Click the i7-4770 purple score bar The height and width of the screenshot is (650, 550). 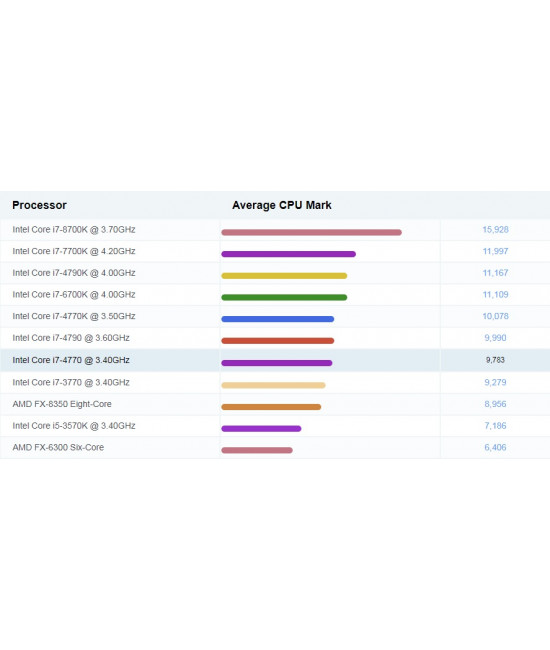(276, 363)
